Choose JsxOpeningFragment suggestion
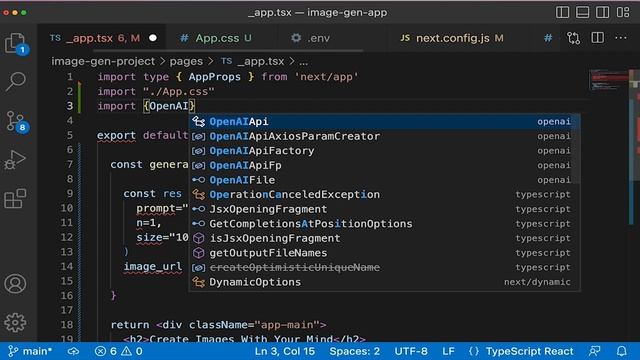The height and width of the screenshot is (360, 640). coord(384,209)
